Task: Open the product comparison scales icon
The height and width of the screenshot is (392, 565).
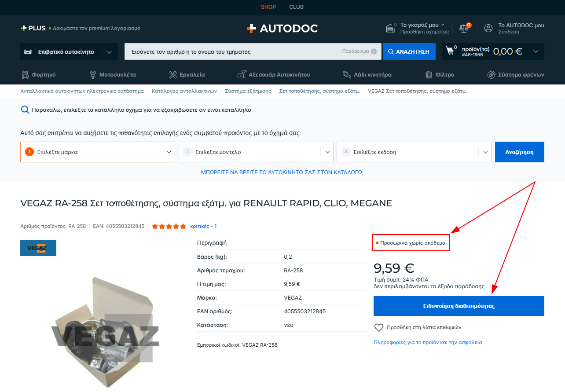Action: coord(464,29)
